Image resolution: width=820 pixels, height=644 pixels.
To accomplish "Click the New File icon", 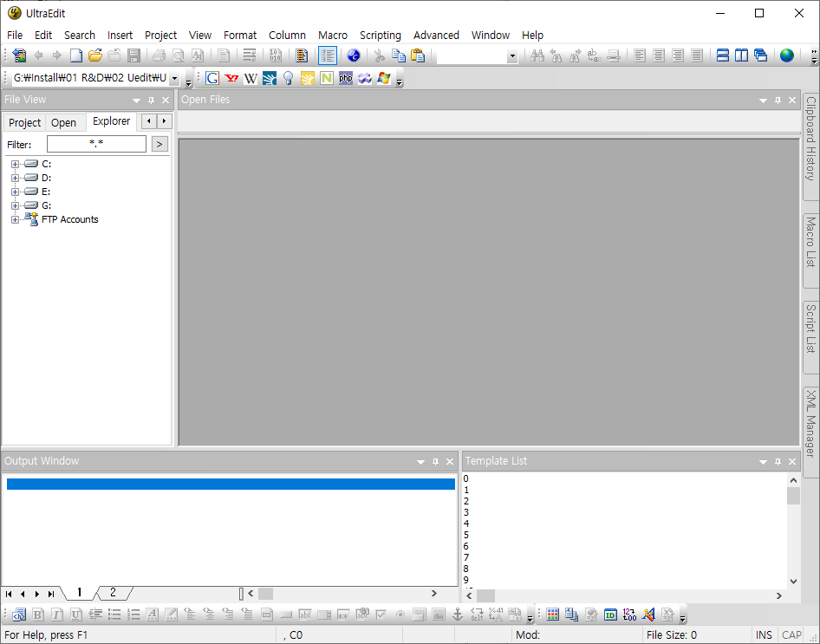I will pyautogui.click(x=76, y=55).
